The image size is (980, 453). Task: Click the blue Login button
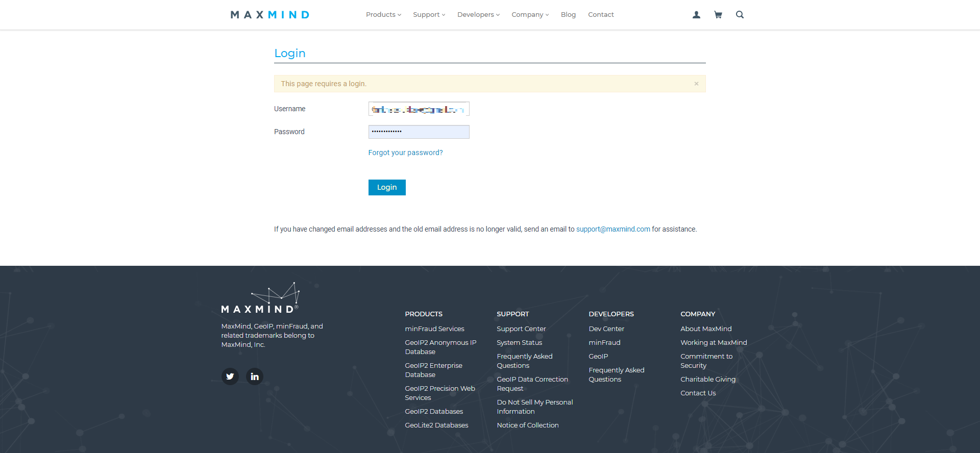click(387, 187)
